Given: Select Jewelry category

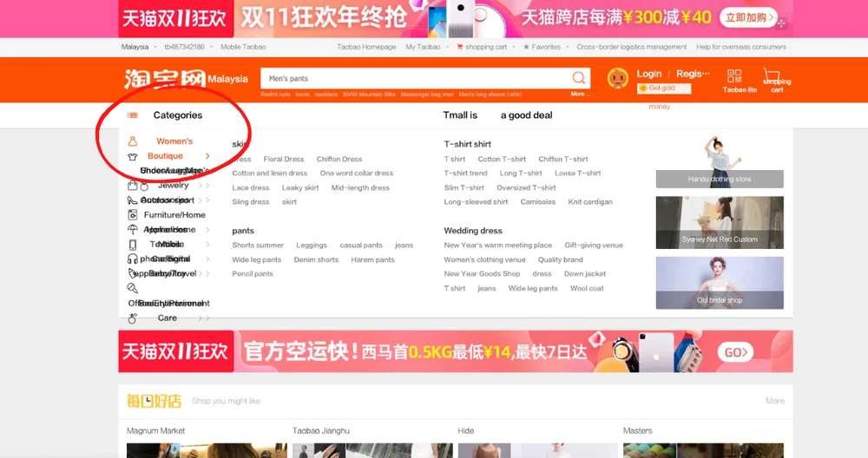Looking at the screenshot, I should (x=174, y=186).
